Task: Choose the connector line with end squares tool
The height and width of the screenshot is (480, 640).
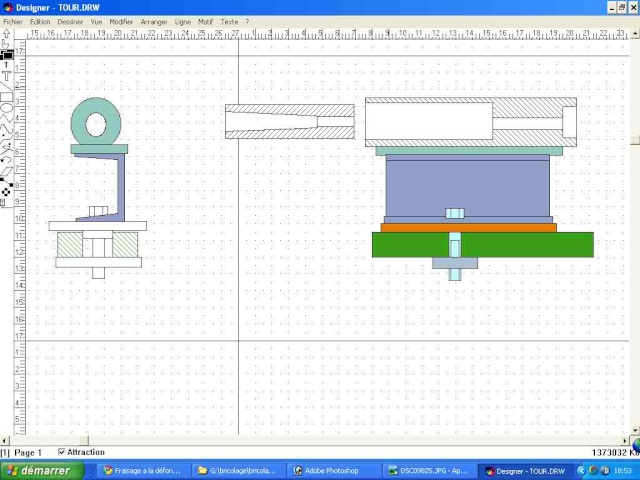Action: coord(6,182)
